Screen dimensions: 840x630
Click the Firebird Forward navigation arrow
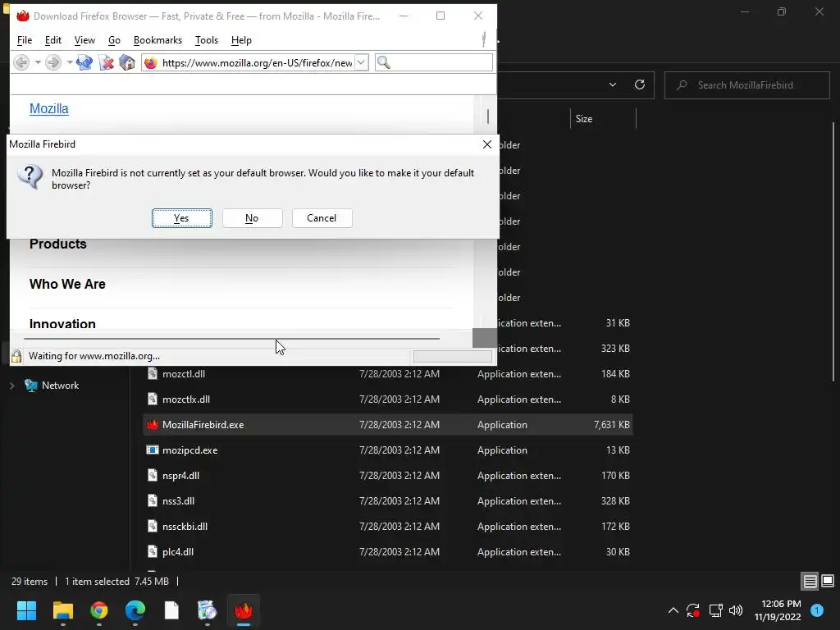coord(53,62)
